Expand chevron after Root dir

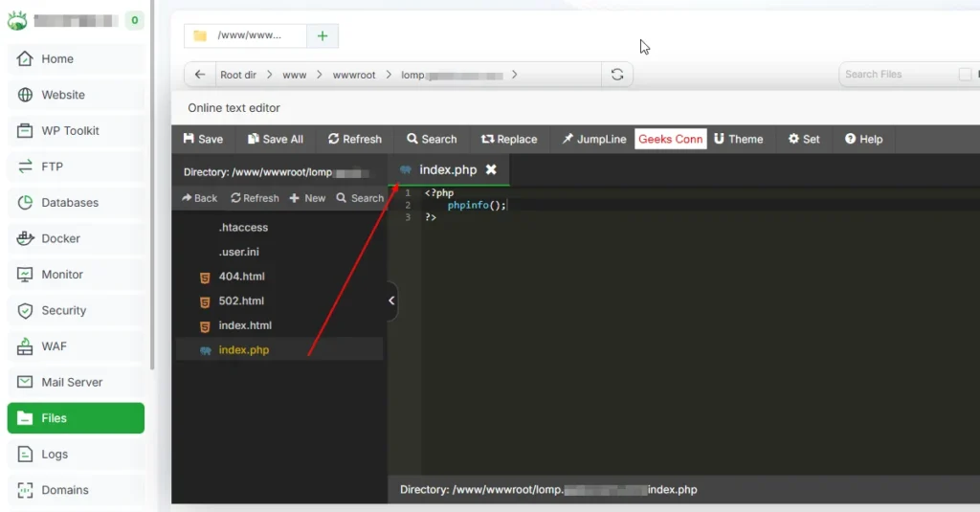(x=269, y=75)
